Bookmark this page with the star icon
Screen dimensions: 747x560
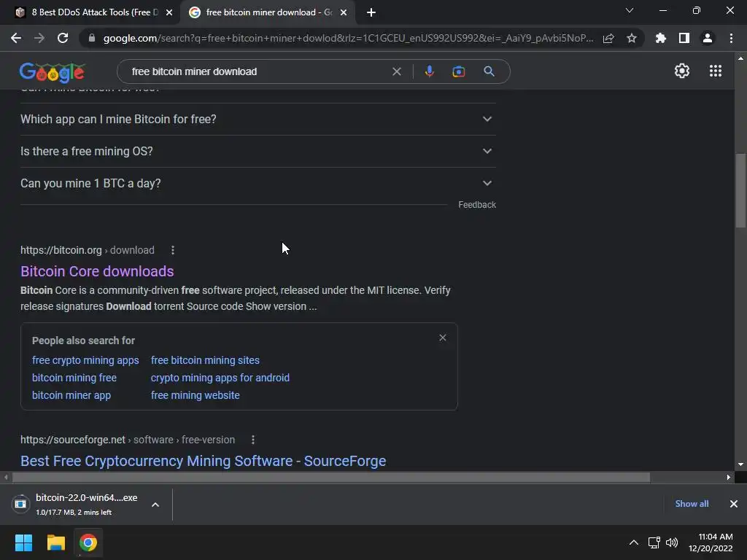pos(632,38)
